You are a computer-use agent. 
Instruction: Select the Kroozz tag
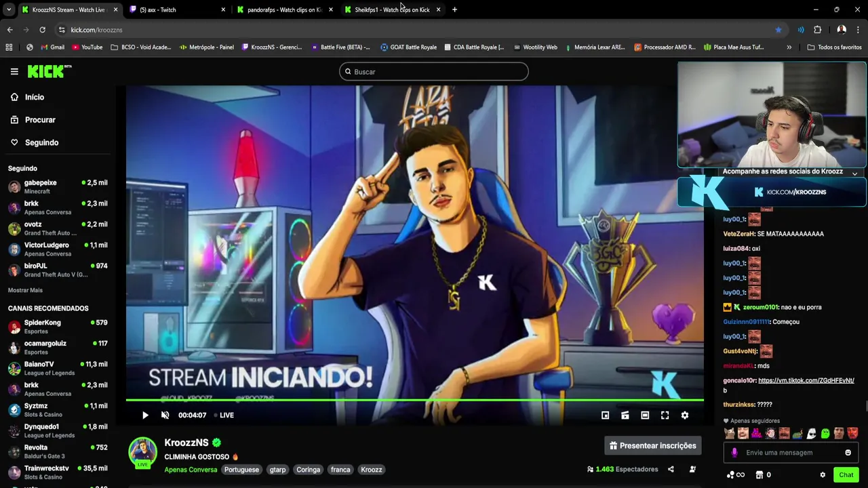tap(371, 470)
